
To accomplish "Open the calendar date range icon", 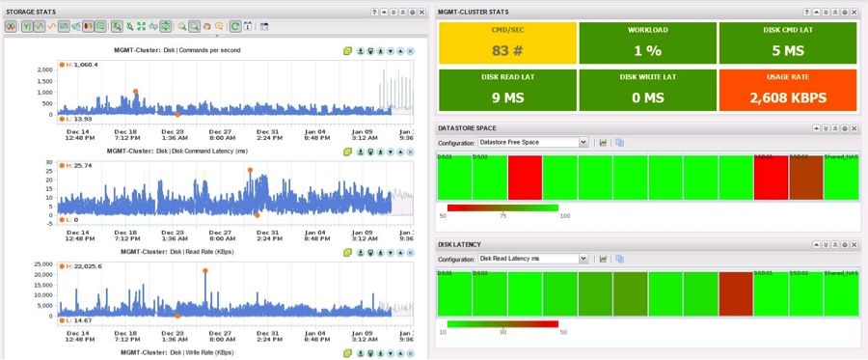I will pyautogui.click(x=264, y=26).
